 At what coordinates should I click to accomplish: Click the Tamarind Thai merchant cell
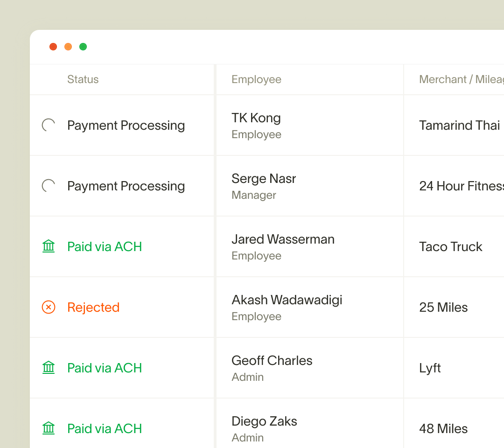[x=459, y=126]
